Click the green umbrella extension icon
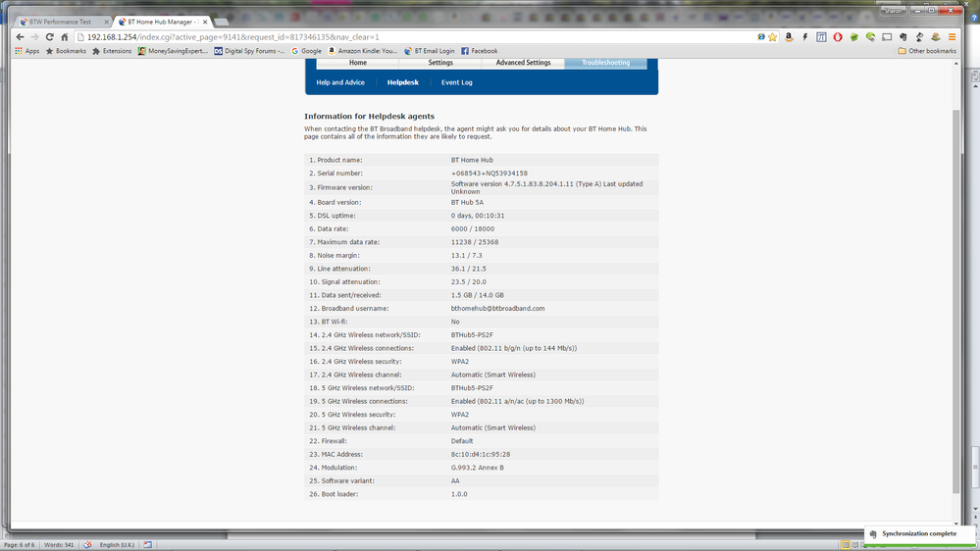 point(870,37)
